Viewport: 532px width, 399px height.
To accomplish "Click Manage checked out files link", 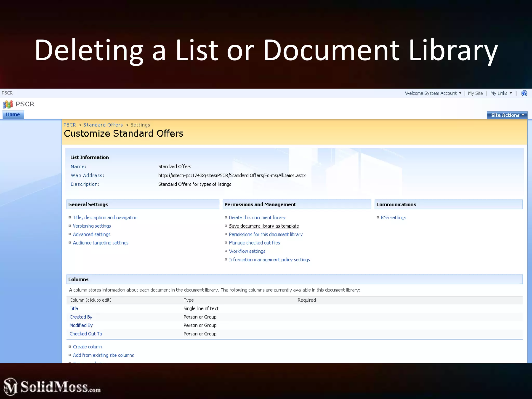I will pyautogui.click(x=254, y=243).
